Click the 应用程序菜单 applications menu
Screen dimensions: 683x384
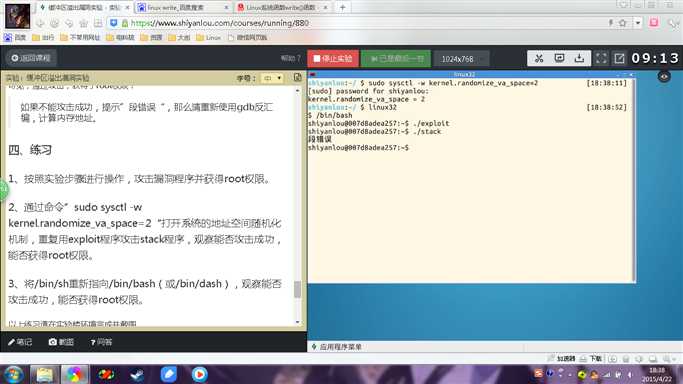coord(336,347)
